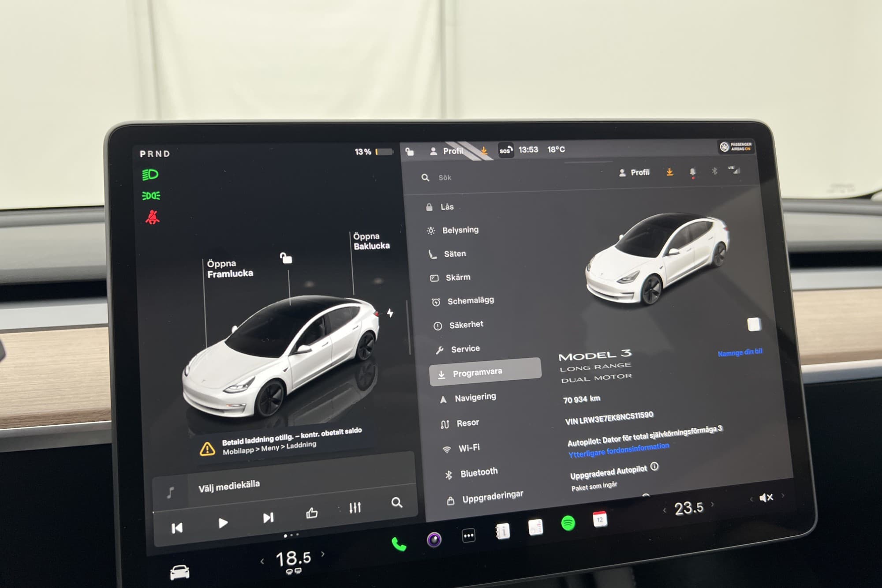Image resolution: width=882 pixels, height=588 pixels.
Task: Tap the LTE signal strength icon
Action: point(734,170)
